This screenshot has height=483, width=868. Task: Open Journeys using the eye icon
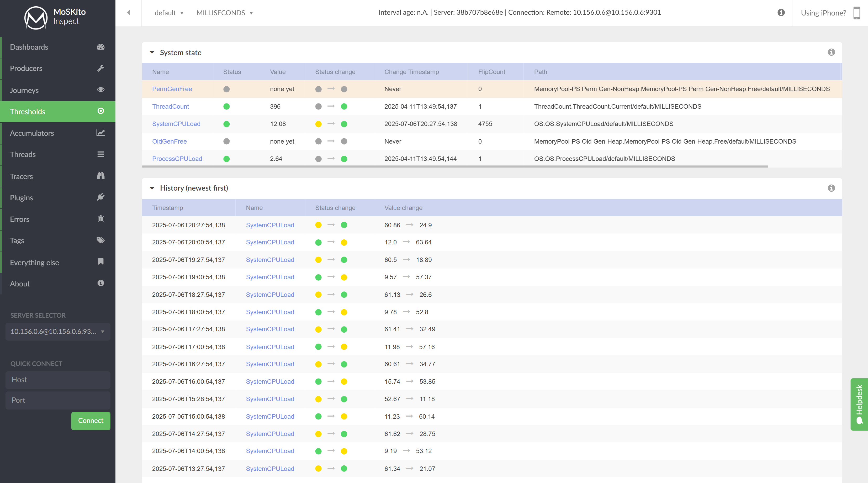coord(100,90)
